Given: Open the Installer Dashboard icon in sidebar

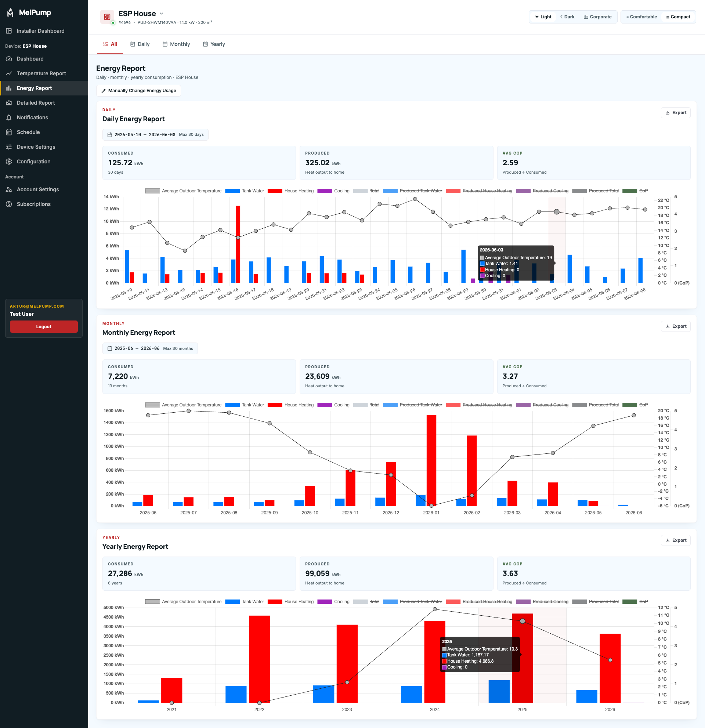Looking at the screenshot, I should pyautogui.click(x=9, y=31).
